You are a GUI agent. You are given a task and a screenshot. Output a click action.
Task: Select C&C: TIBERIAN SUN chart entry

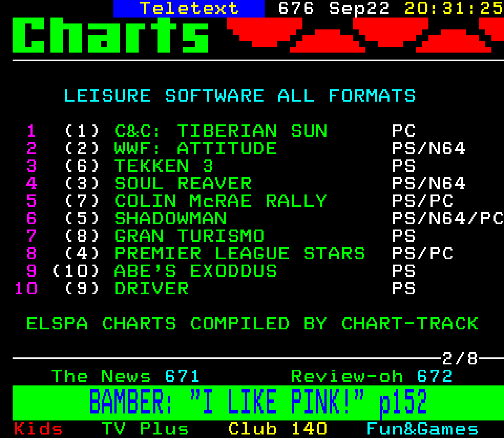tap(221, 131)
